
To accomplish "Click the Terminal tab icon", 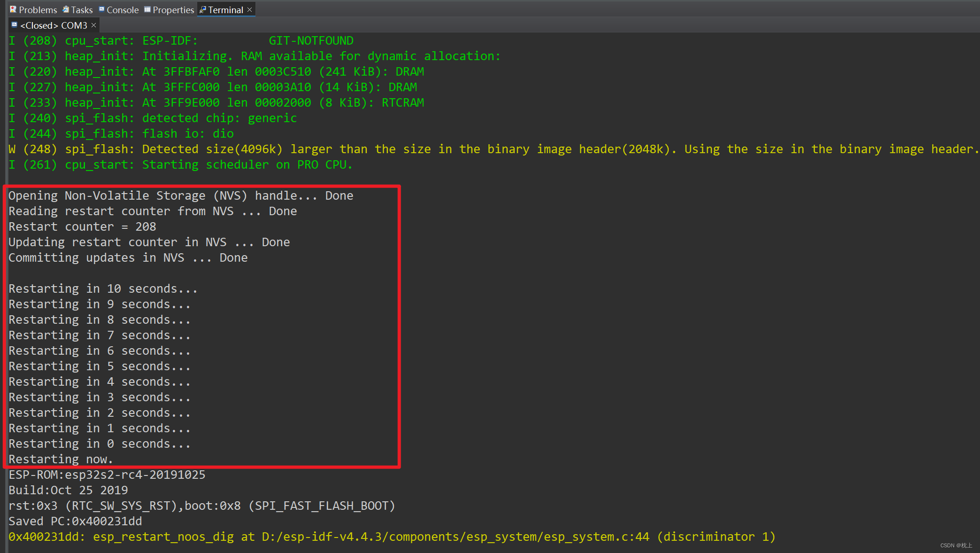I will coord(203,9).
